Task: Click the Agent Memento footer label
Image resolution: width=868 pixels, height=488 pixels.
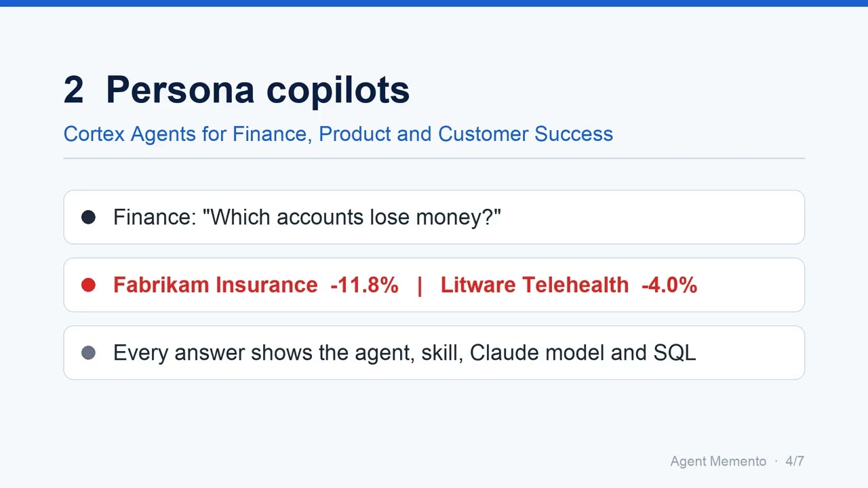Action: pyautogui.click(x=718, y=462)
